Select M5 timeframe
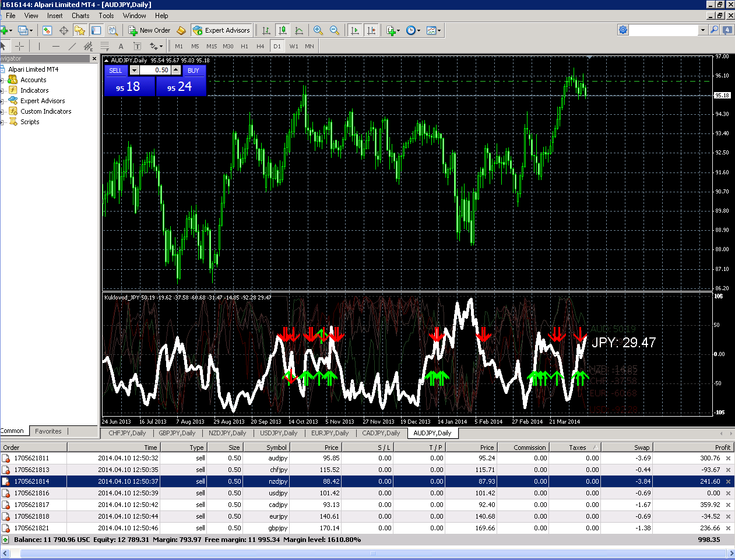 click(x=195, y=46)
